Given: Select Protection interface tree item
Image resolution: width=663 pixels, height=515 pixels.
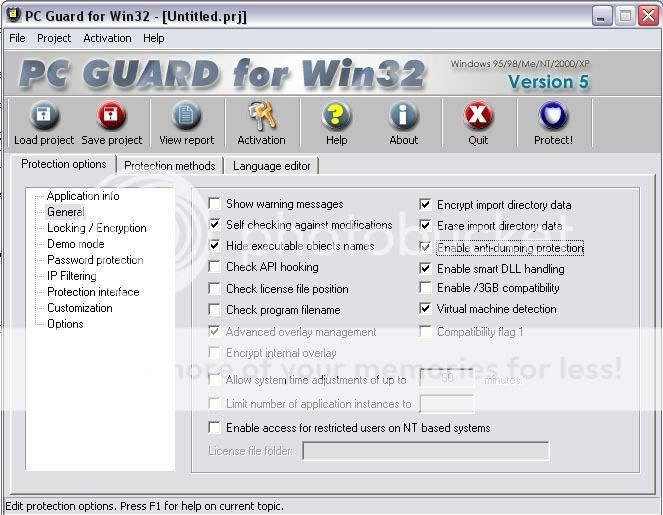Looking at the screenshot, I should pos(93,292).
